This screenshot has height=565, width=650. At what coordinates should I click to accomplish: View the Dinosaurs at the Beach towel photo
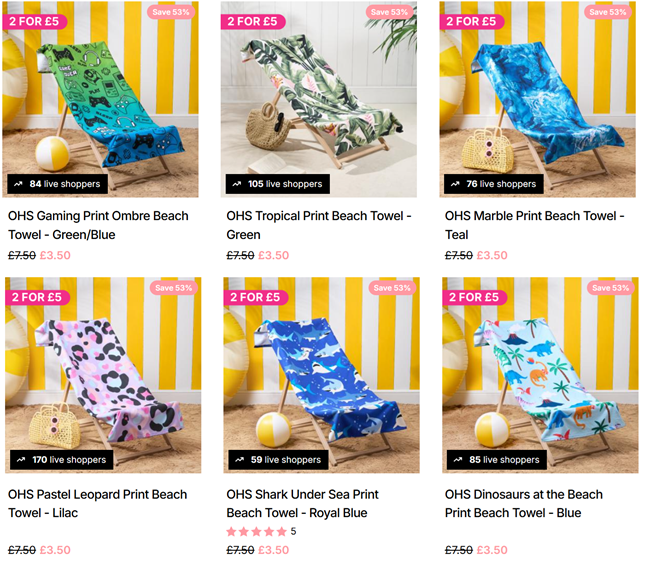click(541, 375)
